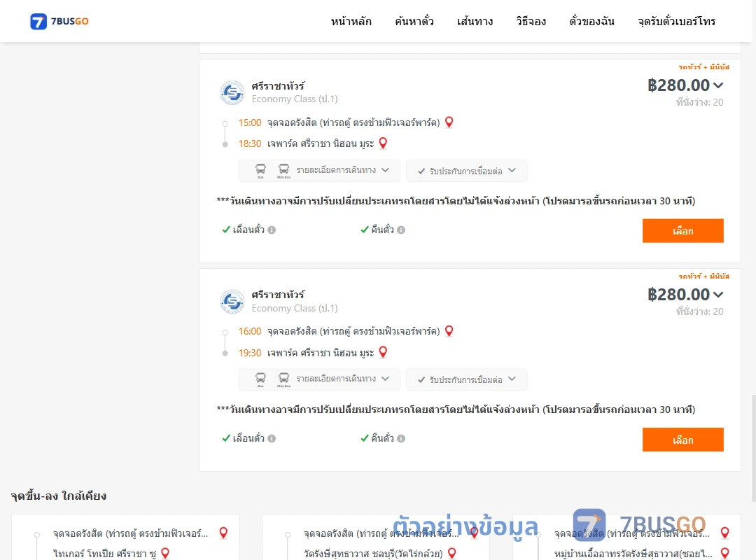Open nearby route card to หมู่บ้านเอื้ออาทรวัดรังษีสุทธาวาส
The width and height of the screenshot is (756, 560).
point(626,538)
